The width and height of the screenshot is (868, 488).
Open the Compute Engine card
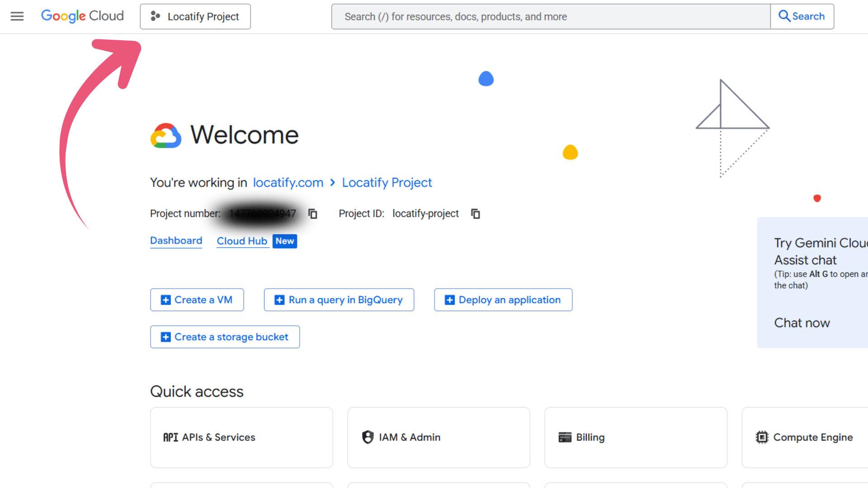pos(805,437)
